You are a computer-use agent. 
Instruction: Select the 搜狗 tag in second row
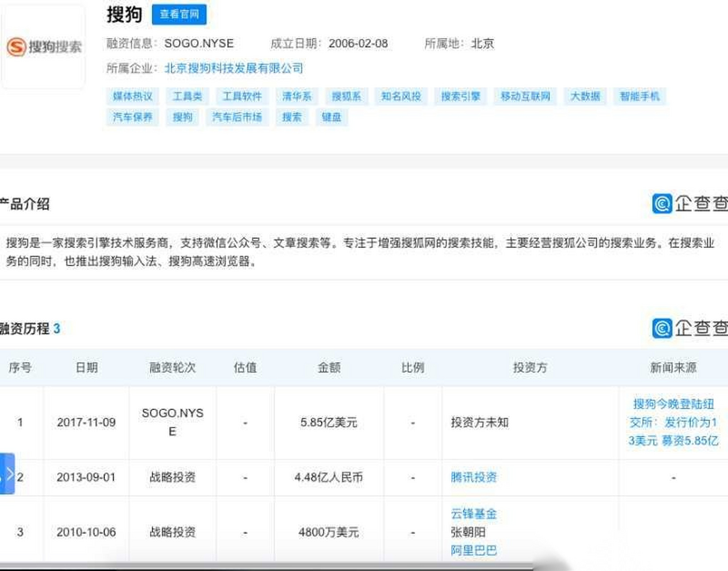coord(182,117)
